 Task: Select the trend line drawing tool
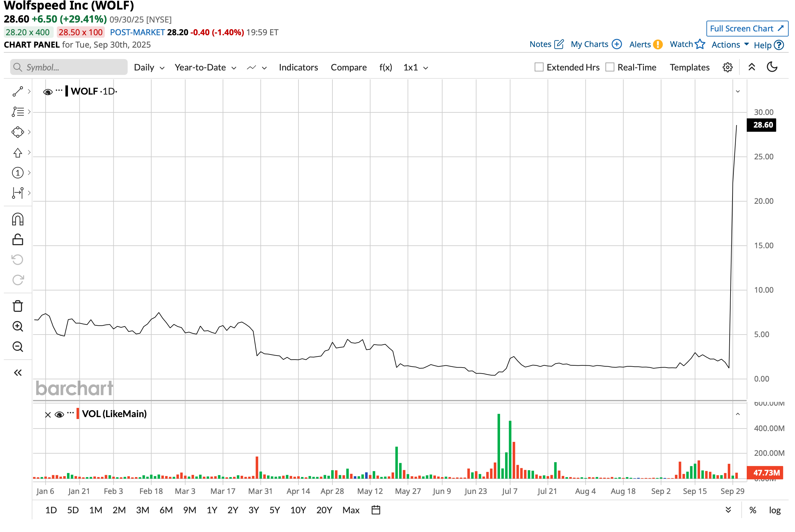point(18,92)
